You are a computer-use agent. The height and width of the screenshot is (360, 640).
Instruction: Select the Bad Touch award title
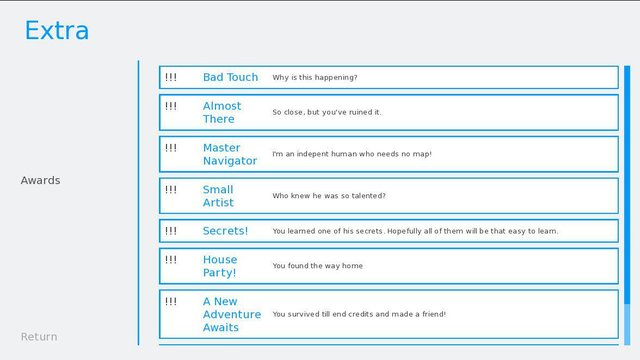pos(230,77)
